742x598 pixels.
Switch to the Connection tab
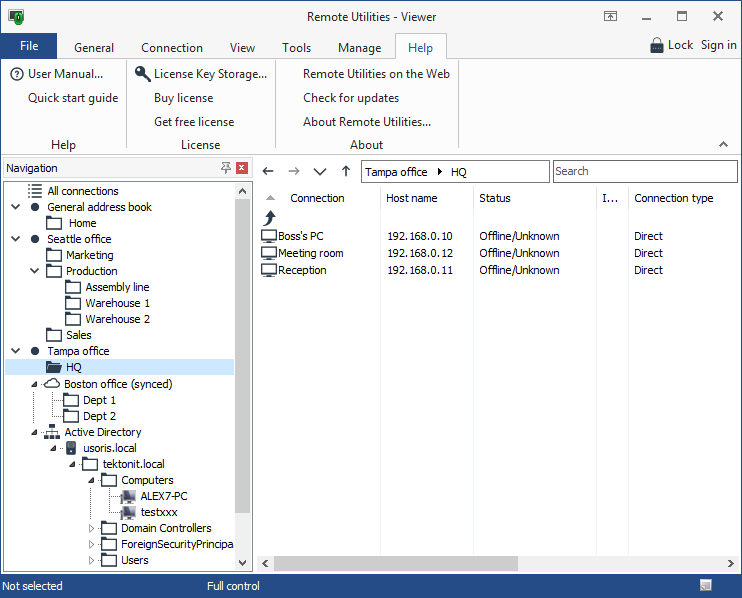(172, 48)
